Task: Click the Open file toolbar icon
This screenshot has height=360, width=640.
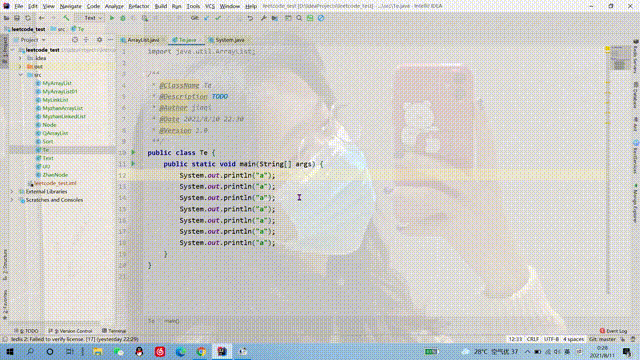Action: click(x=7, y=18)
